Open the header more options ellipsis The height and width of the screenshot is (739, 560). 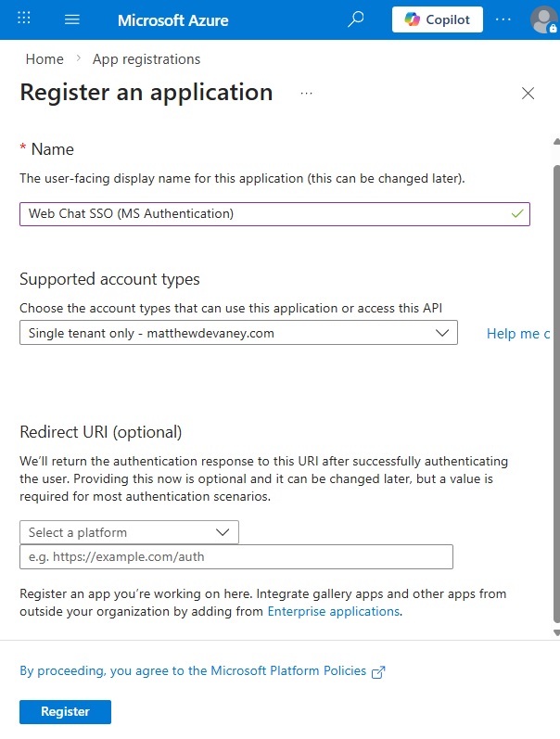point(503,19)
